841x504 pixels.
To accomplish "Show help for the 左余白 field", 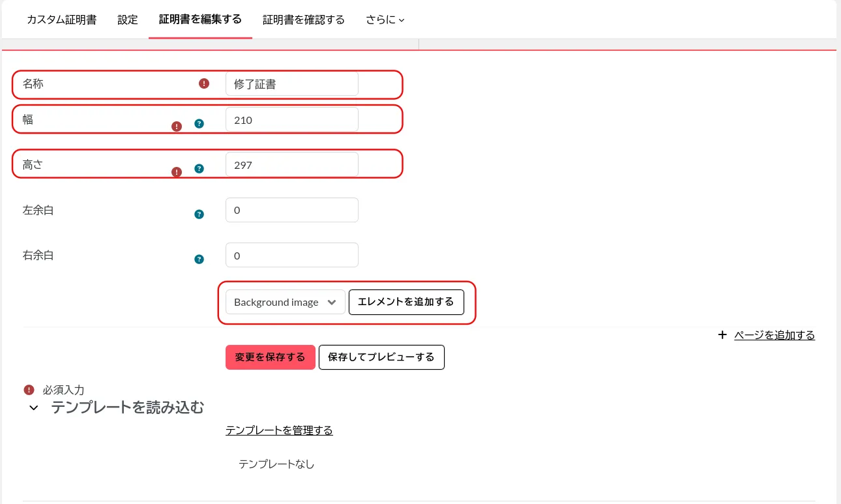I will coord(199,214).
